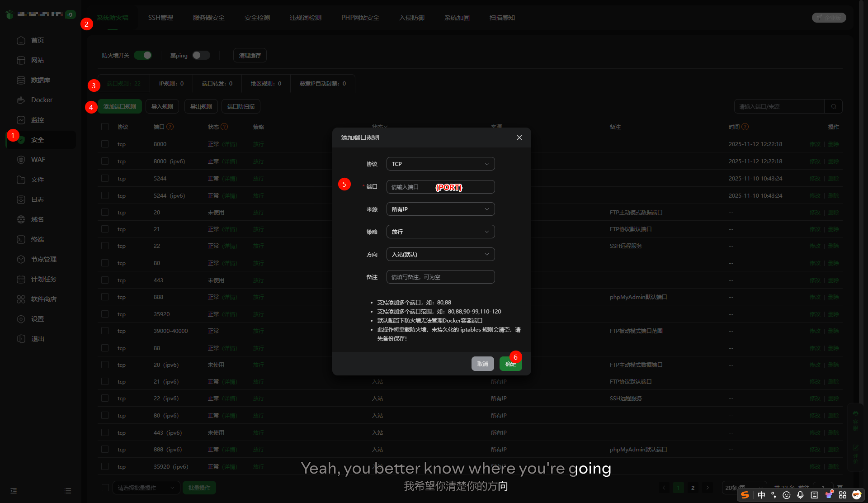Toggle the 防火墙开关 firewall switch
The image size is (868, 503).
(x=143, y=55)
